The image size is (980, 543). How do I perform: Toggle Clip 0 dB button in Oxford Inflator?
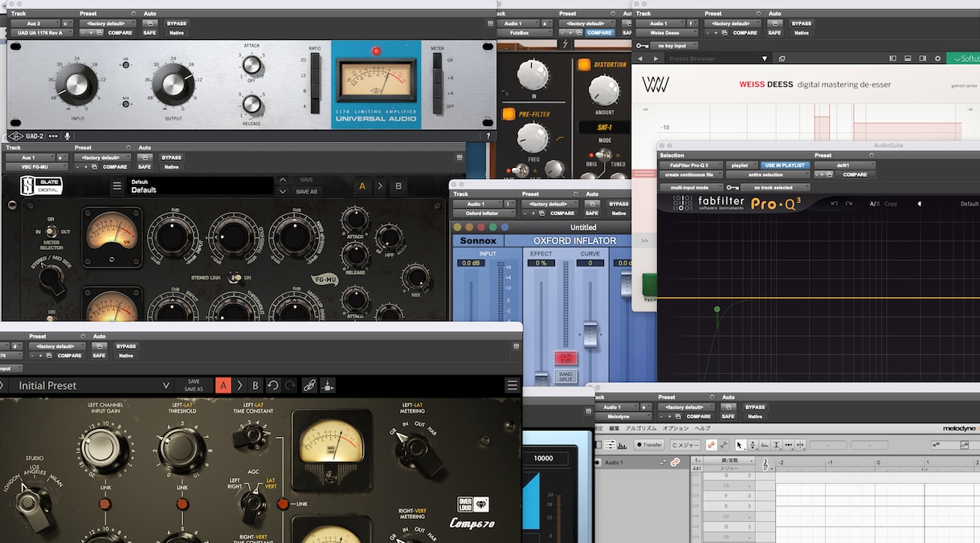(566, 358)
